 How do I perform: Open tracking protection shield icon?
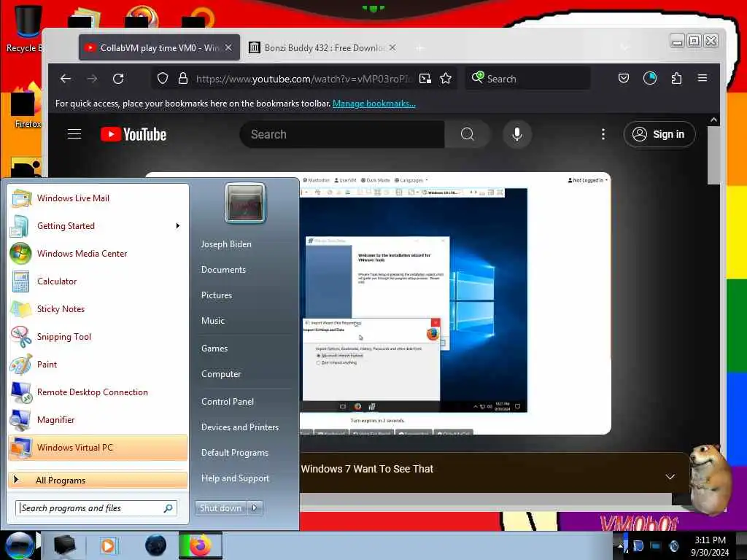pos(163,78)
